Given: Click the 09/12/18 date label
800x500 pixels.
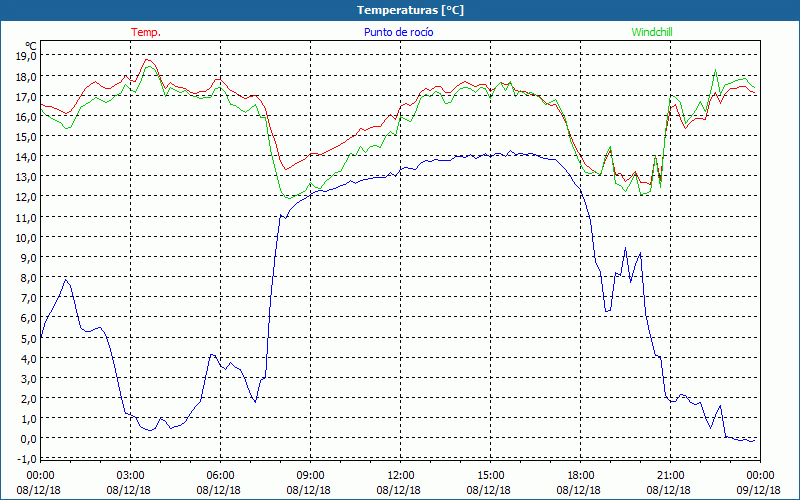Looking at the screenshot, I should [758, 490].
